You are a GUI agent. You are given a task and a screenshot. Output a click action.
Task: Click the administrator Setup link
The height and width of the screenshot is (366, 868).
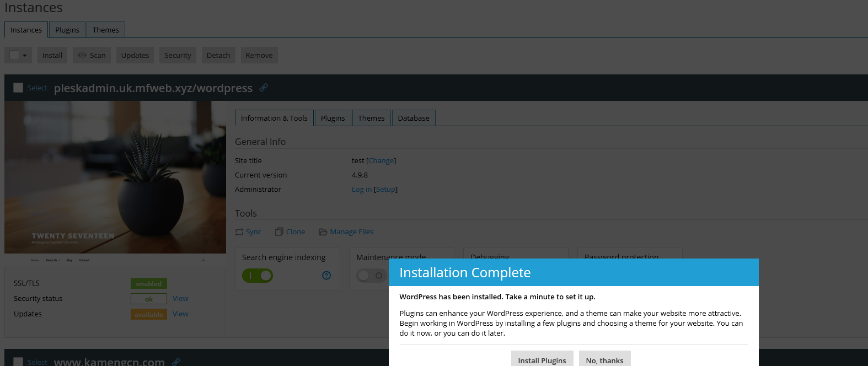385,189
